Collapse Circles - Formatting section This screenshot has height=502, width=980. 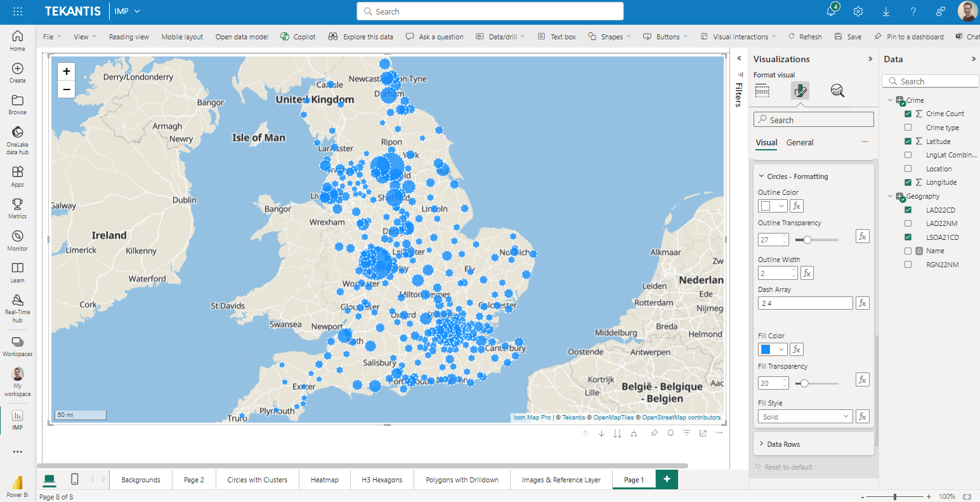[762, 176]
